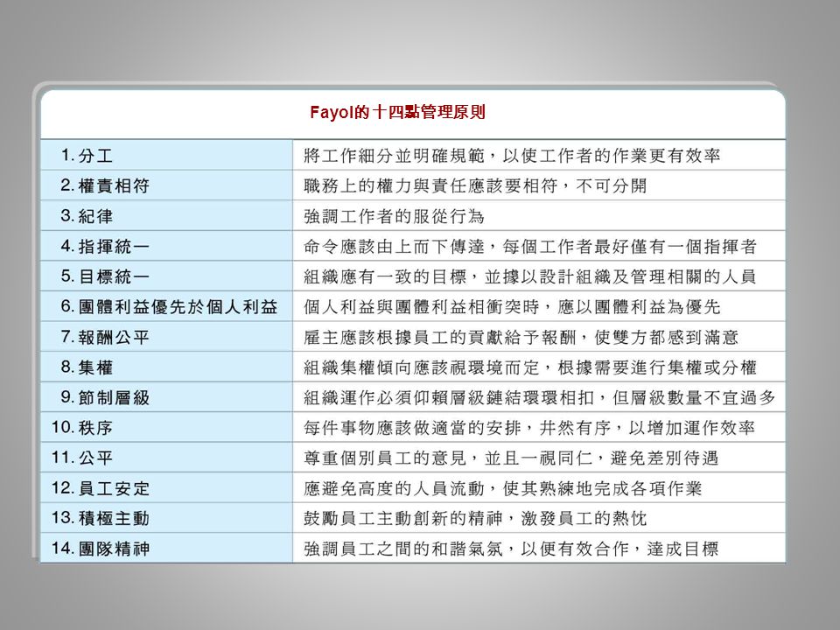This screenshot has width=840, height=630.
Task: Click the description beginning '個人利益與團體利益相衝突時'
Action: point(512,306)
